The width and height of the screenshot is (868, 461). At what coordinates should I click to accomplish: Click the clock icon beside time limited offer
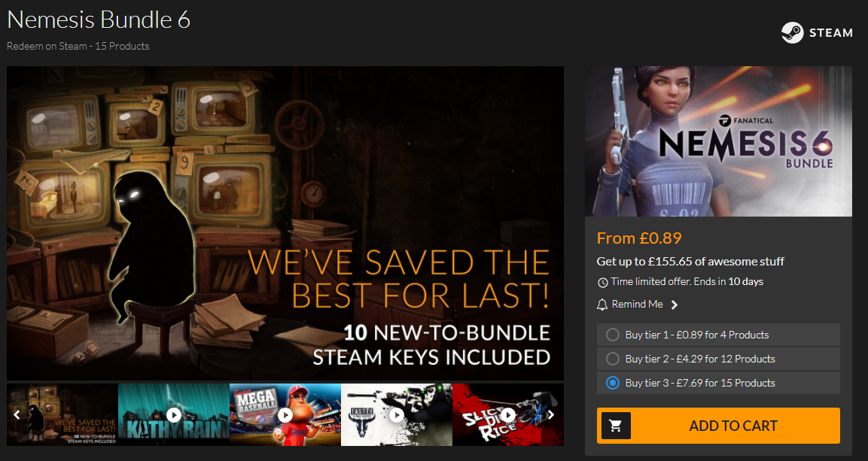point(603,283)
